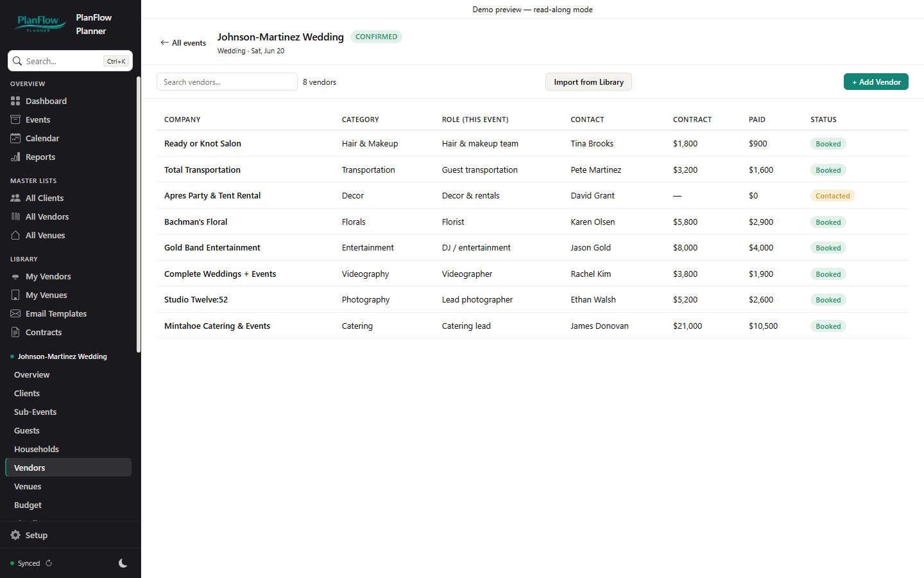The image size is (924, 578).
Task: Sort by the Contract column header
Action: coord(692,119)
